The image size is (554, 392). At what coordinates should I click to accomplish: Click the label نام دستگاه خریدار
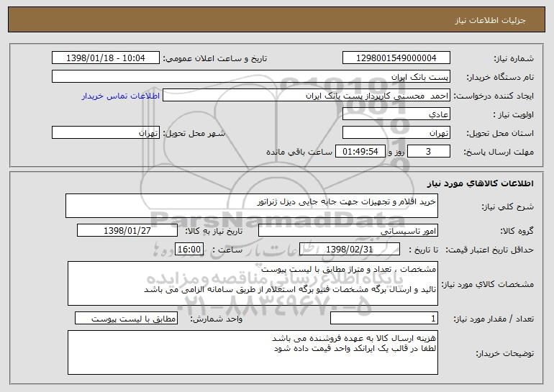pyautogui.click(x=500, y=77)
